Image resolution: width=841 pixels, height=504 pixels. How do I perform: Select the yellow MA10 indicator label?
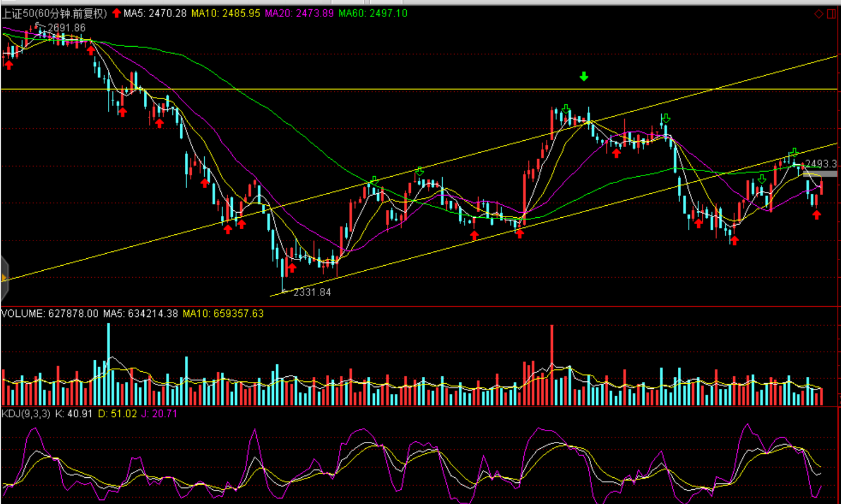click(x=225, y=13)
